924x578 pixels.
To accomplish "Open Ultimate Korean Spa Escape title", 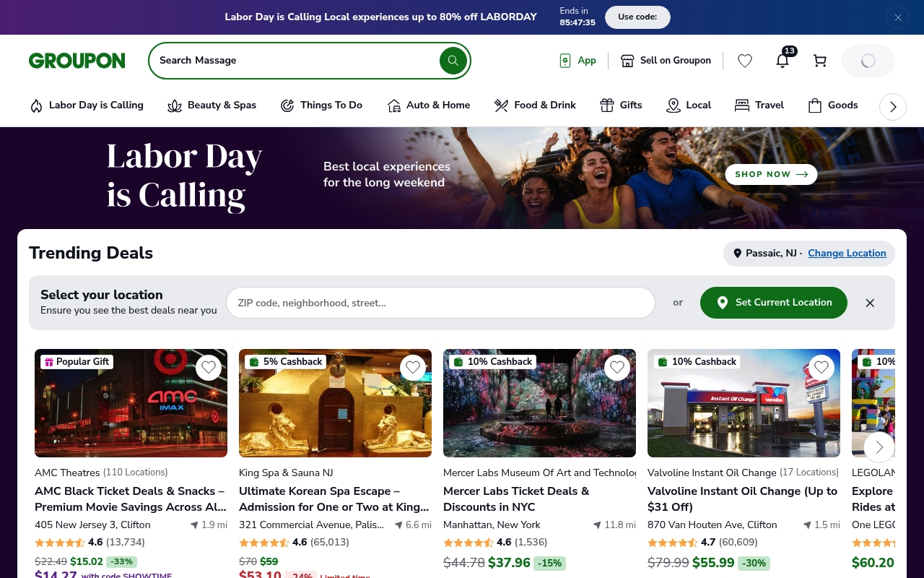I will click(334, 499).
